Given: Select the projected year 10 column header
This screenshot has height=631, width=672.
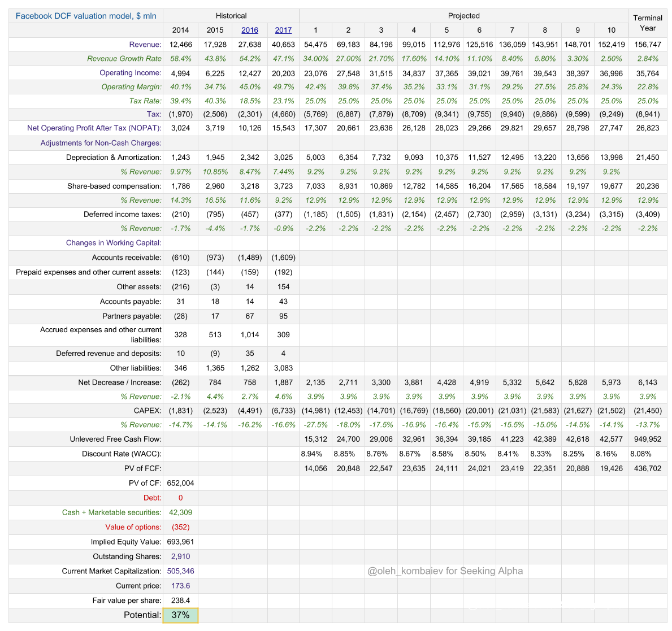Looking at the screenshot, I should (x=611, y=30).
